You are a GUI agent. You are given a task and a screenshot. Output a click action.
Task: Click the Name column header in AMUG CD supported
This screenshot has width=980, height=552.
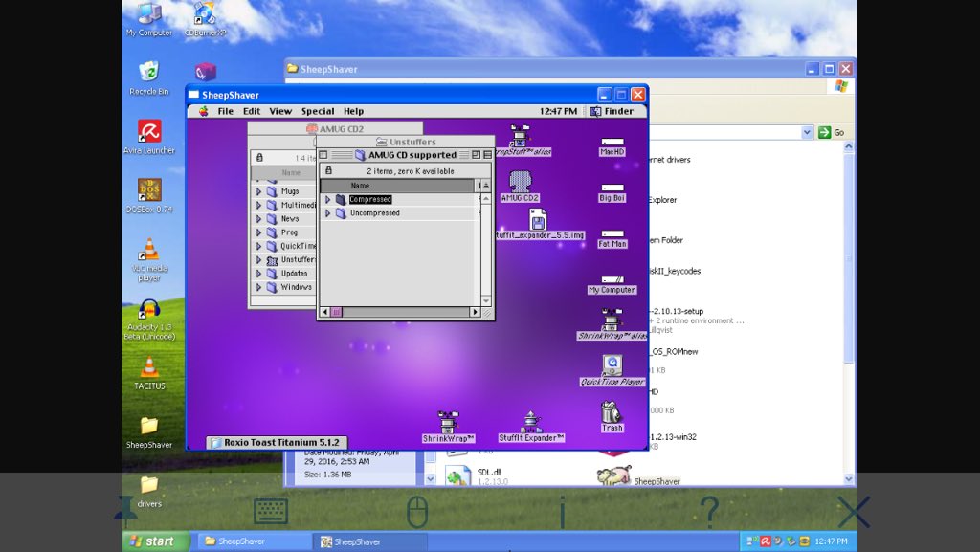(x=397, y=186)
